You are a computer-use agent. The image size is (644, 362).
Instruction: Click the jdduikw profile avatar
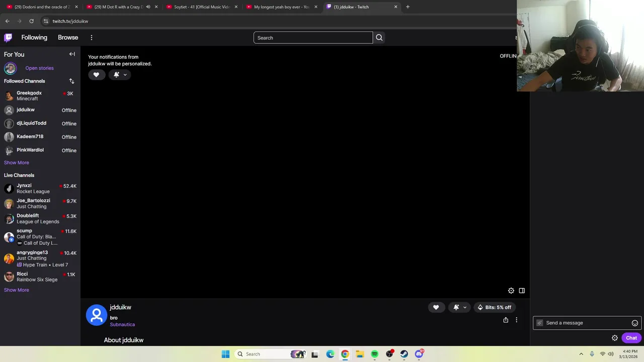pyautogui.click(x=97, y=315)
